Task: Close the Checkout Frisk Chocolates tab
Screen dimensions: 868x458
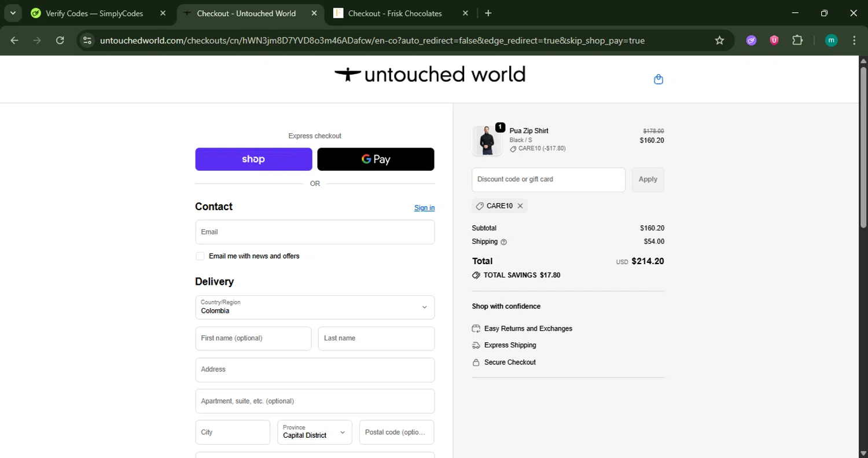Action: point(466,13)
